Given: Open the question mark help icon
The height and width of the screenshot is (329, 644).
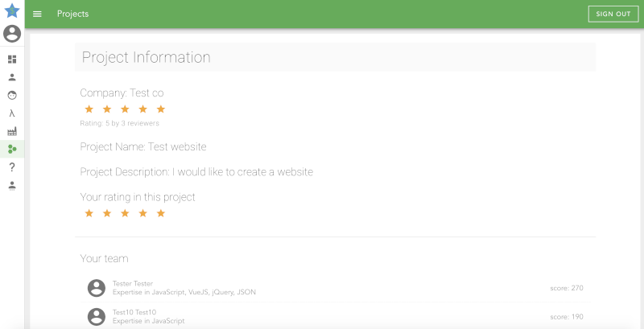Looking at the screenshot, I should point(12,167).
